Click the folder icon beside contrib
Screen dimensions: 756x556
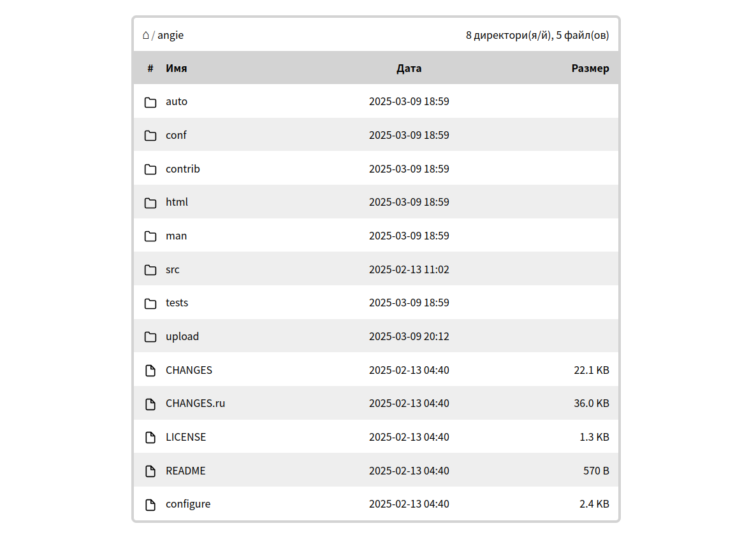pos(150,169)
